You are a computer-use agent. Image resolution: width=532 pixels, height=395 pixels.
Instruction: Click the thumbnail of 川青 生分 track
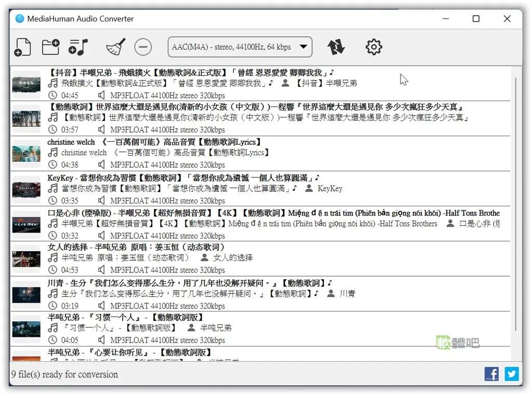(26, 295)
